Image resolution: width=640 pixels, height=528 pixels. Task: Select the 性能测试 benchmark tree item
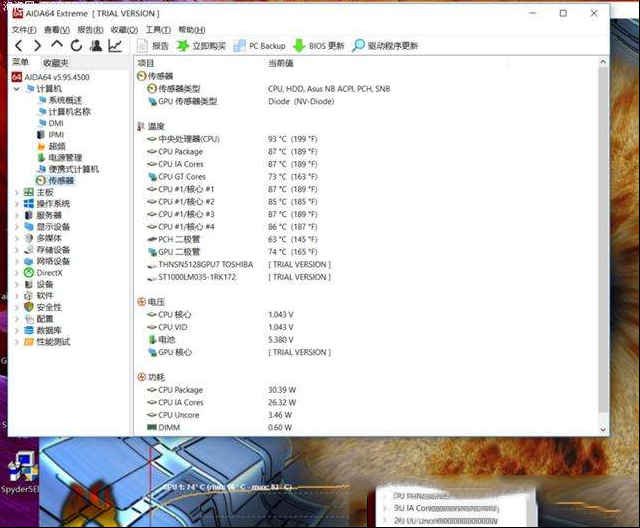pyautogui.click(x=47, y=342)
